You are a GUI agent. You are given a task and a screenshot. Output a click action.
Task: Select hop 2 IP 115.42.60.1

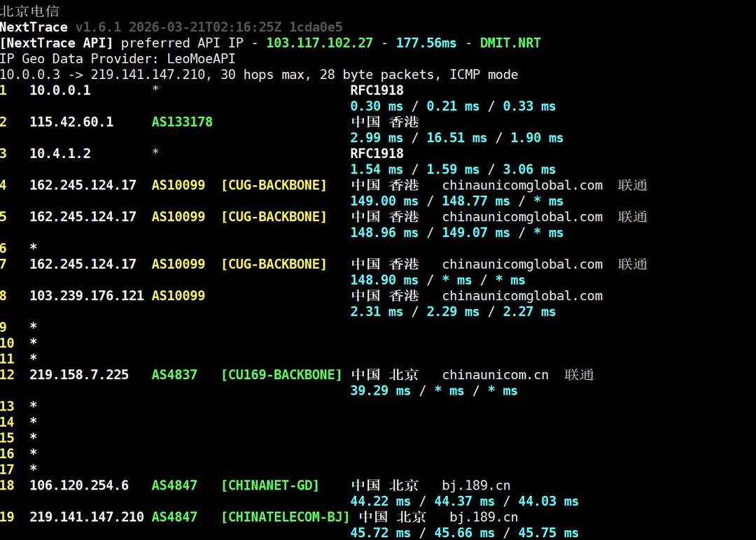click(x=71, y=122)
